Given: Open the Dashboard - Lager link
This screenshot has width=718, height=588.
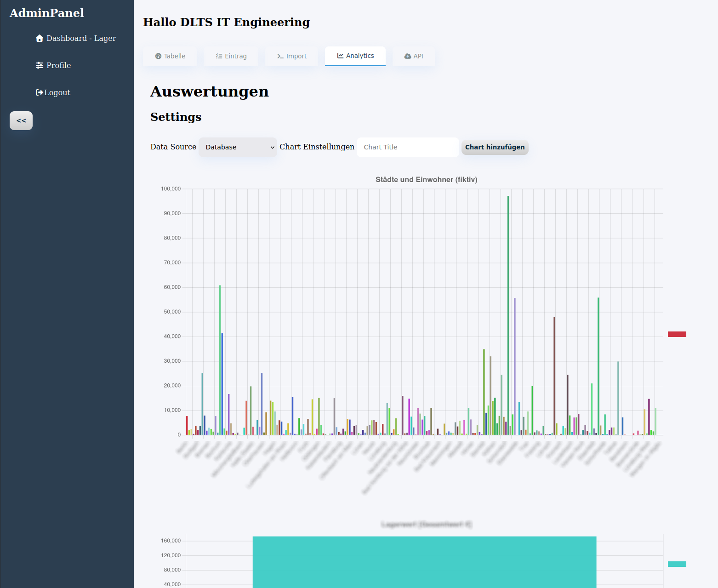Looking at the screenshot, I should pos(76,38).
